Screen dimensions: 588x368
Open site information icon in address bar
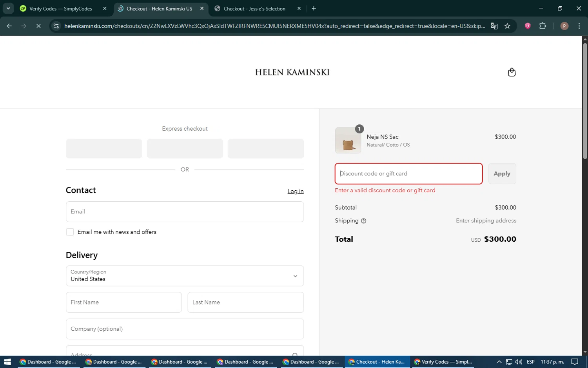pyautogui.click(x=56, y=26)
